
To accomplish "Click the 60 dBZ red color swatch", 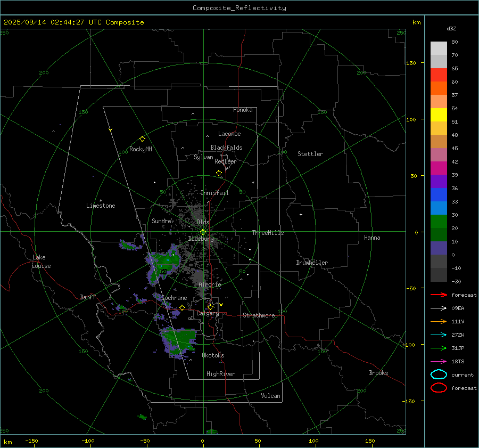I will pos(439,75).
